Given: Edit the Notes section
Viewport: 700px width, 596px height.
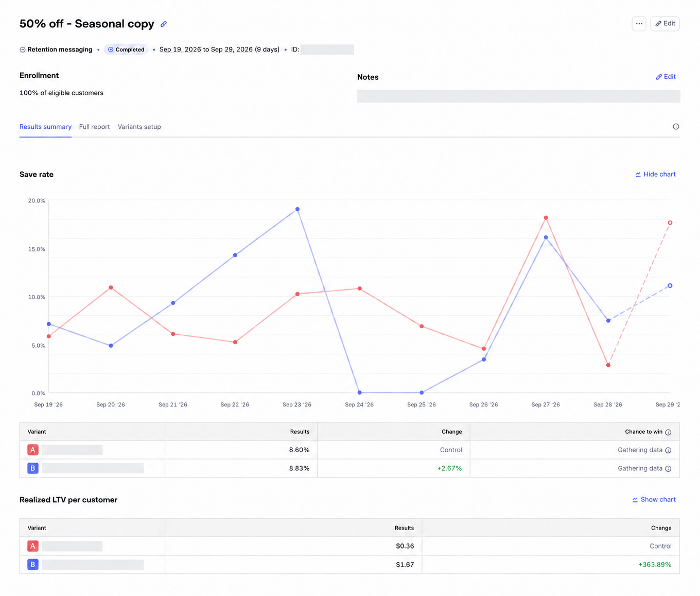Looking at the screenshot, I should click(x=666, y=77).
